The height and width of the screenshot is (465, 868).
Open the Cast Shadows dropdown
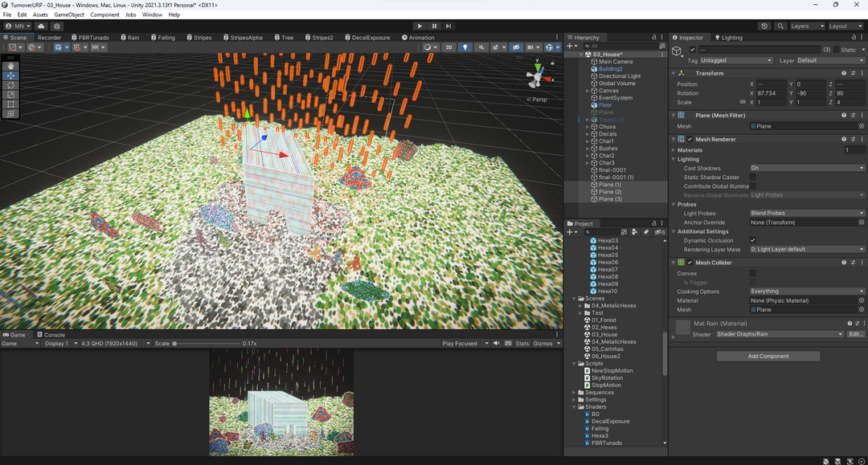coord(807,168)
